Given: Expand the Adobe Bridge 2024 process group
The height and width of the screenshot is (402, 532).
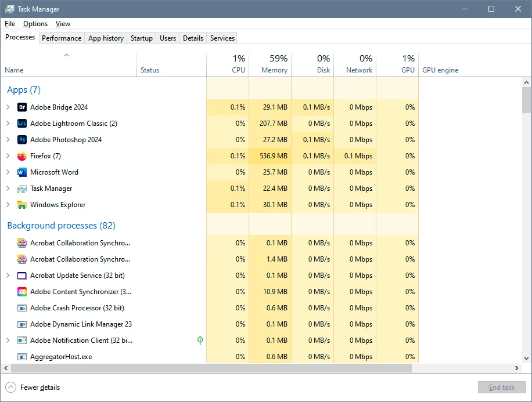Looking at the screenshot, I should point(8,107).
